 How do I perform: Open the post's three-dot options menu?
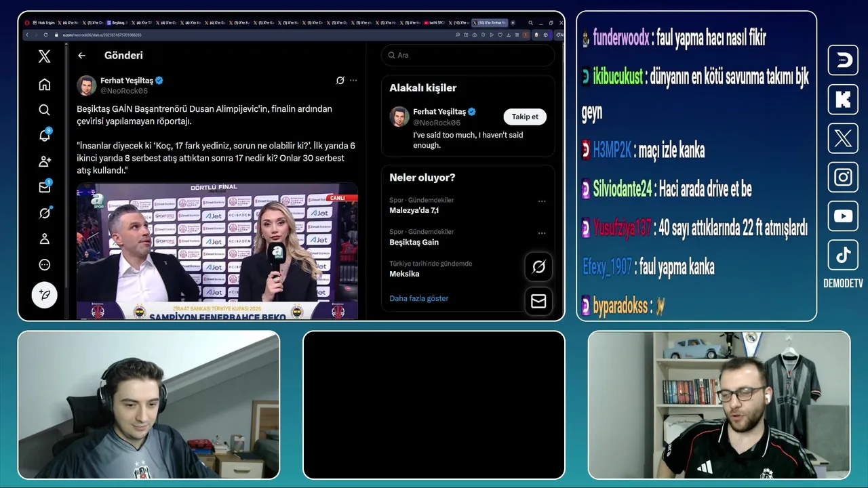tap(353, 80)
